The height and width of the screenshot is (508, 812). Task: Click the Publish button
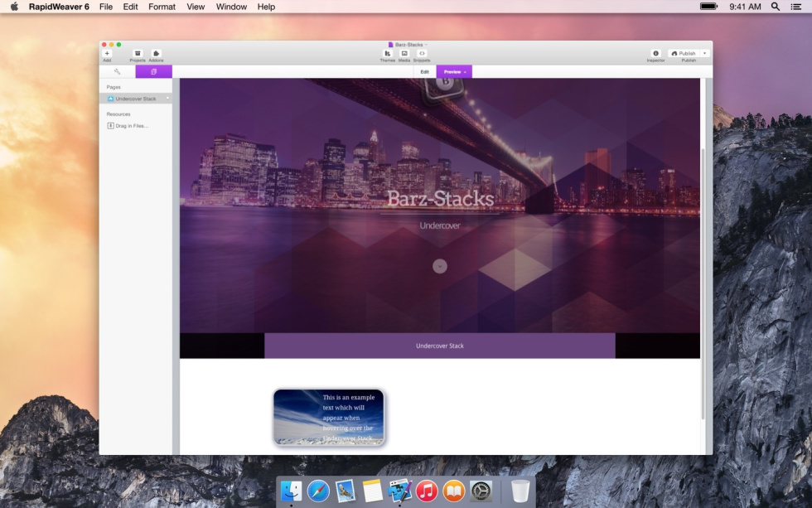coord(684,53)
